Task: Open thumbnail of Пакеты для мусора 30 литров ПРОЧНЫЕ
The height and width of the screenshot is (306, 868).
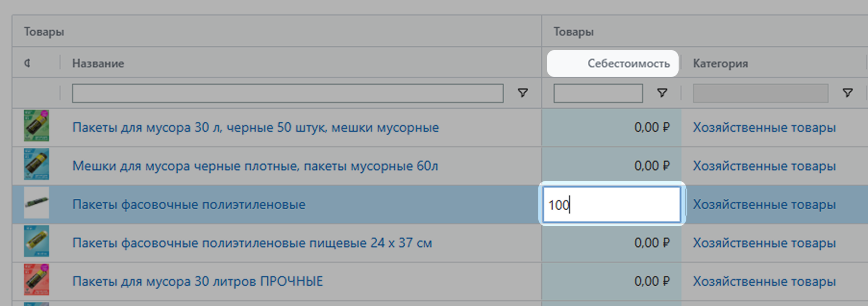Action: (37, 280)
